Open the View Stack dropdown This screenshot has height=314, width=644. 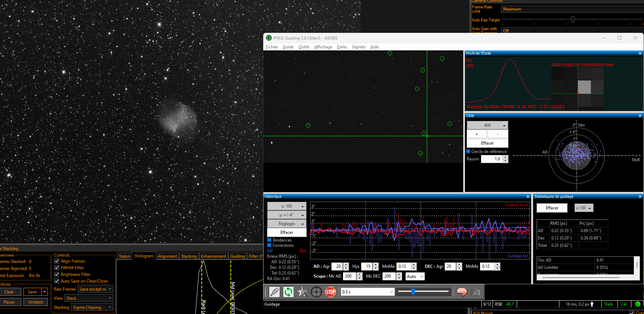(x=89, y=298)
